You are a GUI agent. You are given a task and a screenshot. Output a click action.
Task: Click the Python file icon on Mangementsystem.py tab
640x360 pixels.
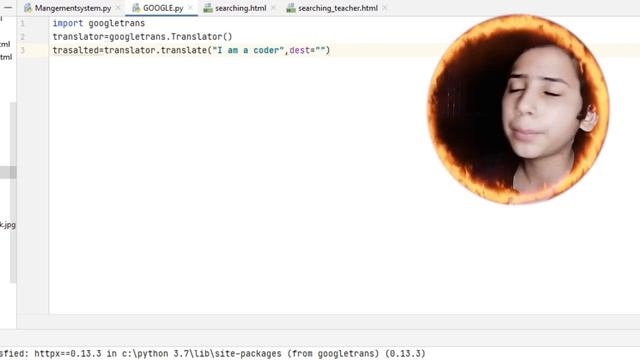coord(28,8)
